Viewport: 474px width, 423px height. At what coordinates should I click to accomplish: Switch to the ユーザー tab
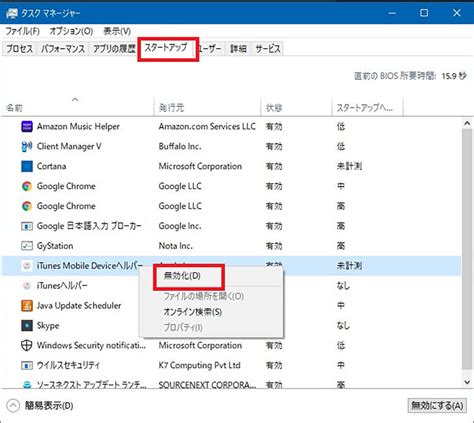[211, 49]
